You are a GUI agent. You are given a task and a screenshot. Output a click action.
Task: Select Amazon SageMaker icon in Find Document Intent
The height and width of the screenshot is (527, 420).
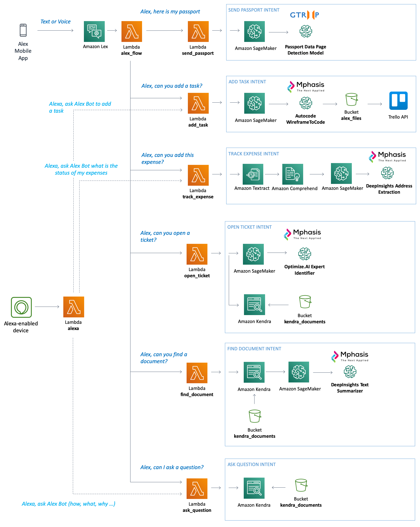click(299, 372)
